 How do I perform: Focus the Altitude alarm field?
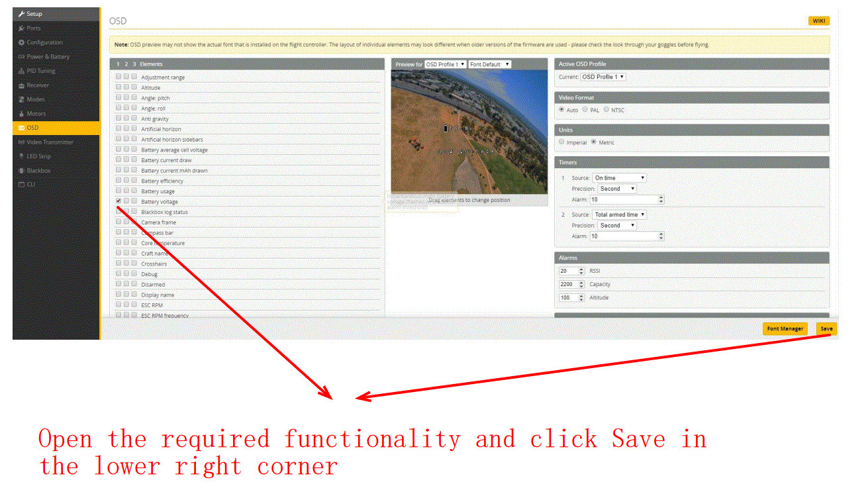tap(572, 297)
